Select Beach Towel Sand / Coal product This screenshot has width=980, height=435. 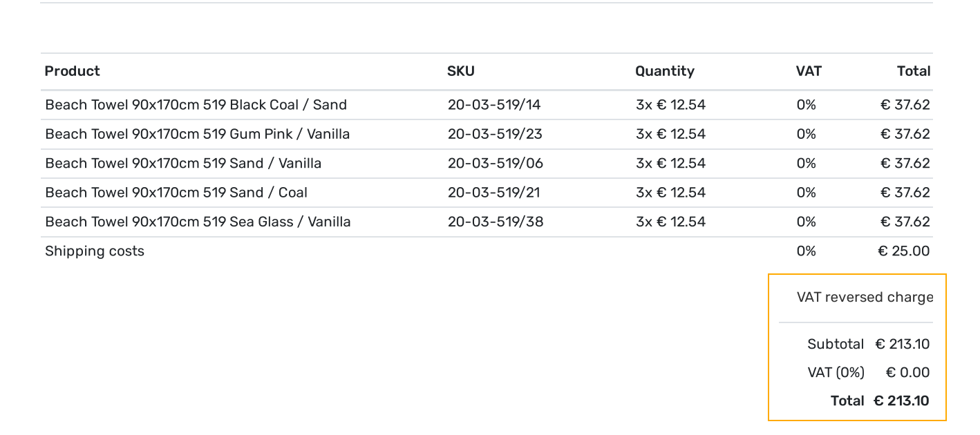[x=176, y=193]
